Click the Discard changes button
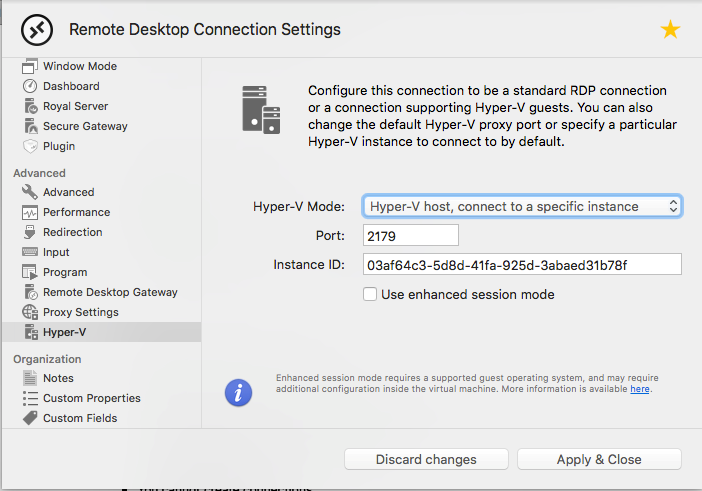The width and height of the screenshot is (702, 491). (426, 459)
